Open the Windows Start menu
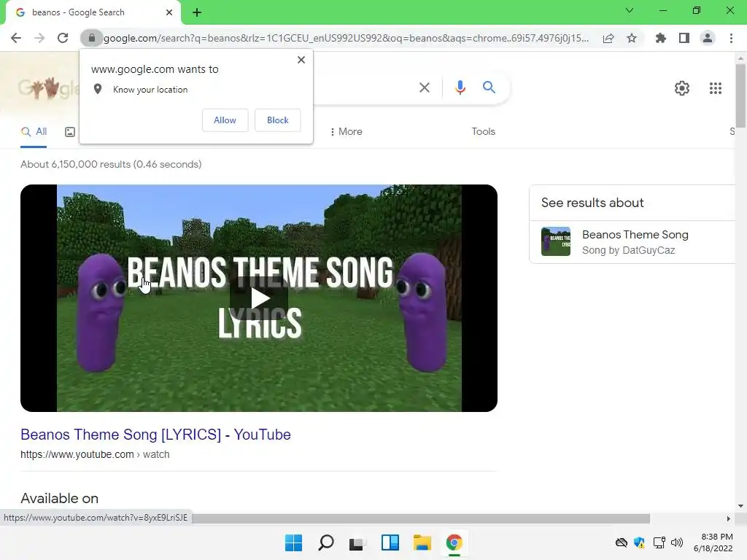This screenshot has height=560, width=747. 293,542
